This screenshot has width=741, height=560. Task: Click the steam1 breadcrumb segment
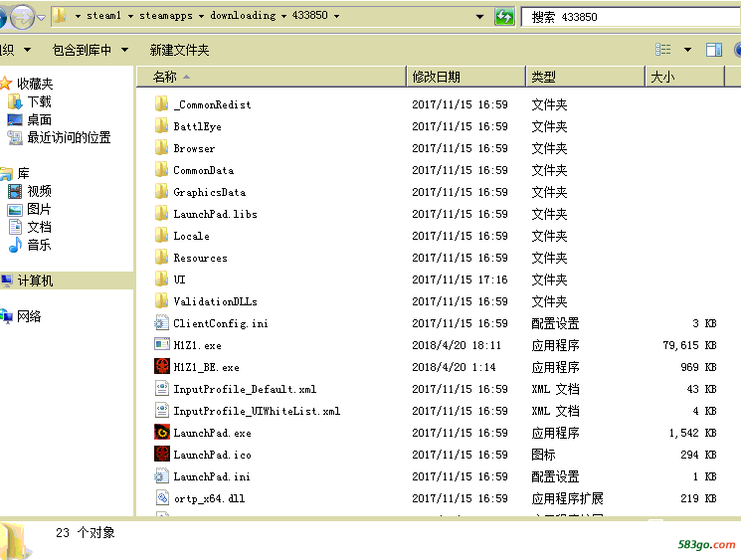[103, 16]
